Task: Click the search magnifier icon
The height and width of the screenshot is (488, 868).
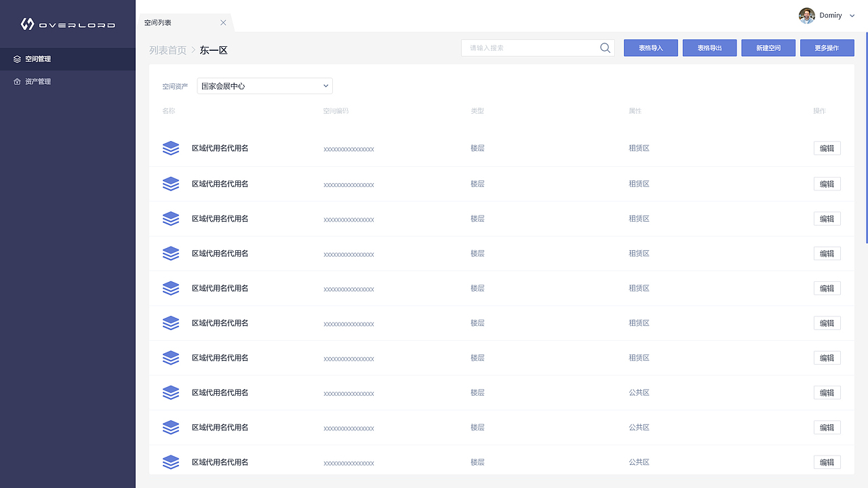Action: pos(605,48)
